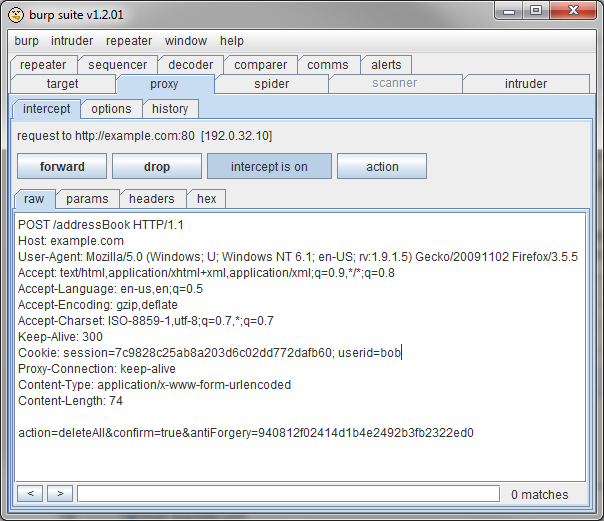This screenshot has height=521, width=604.
Task: Click the Cookie header line in raw request
Action: (x=210, y=353)
